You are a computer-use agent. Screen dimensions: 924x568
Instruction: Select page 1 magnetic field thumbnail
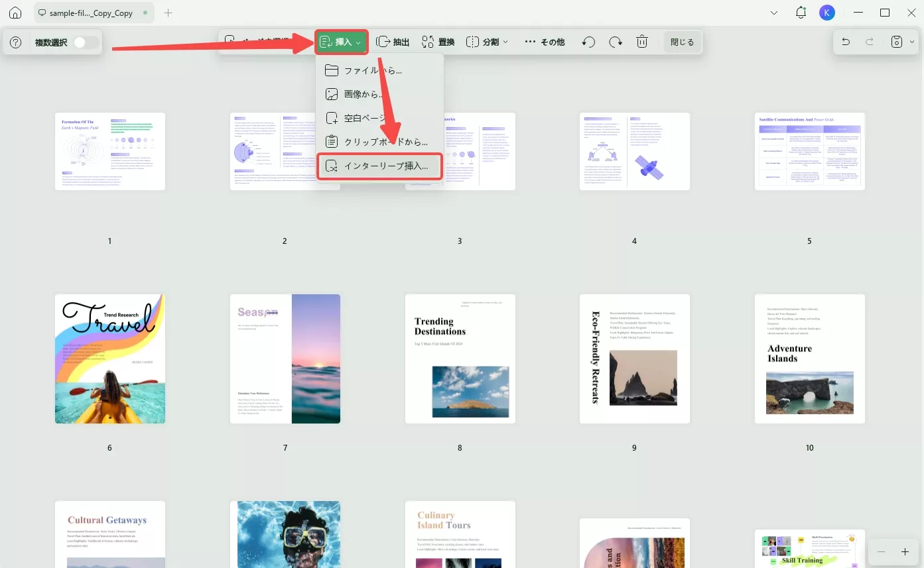point(110,151)
